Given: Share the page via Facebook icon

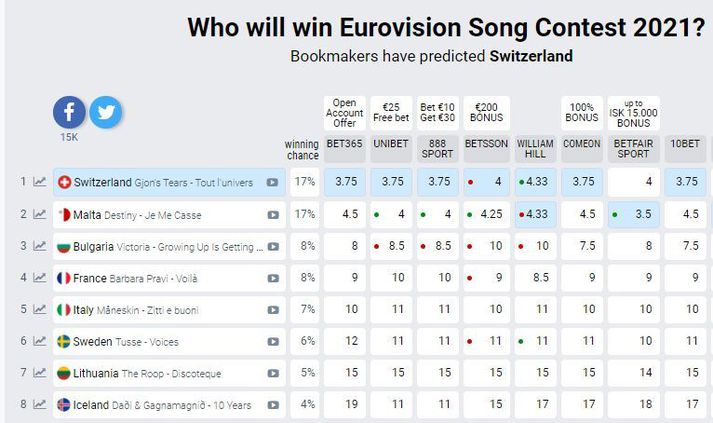Looking at the screenshot, I should (x=69, y=112).
